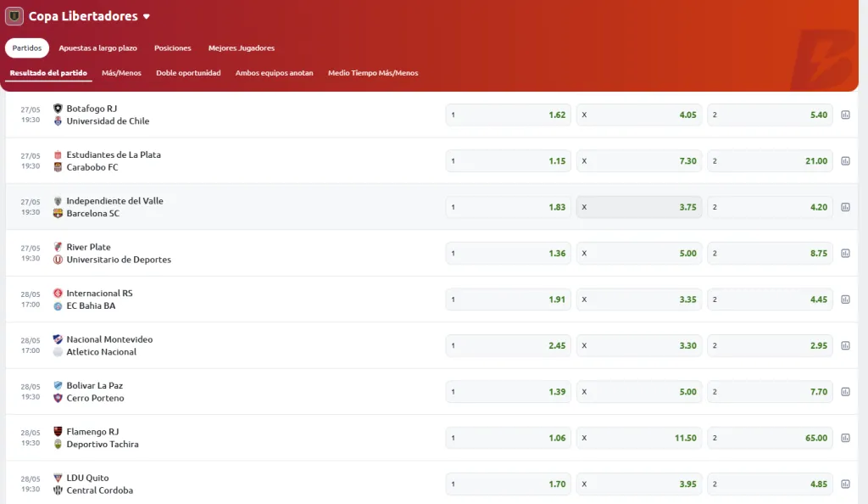Open statistics icon for Internacional RS match
Screen dimensions: 868x504
point(845,300)
